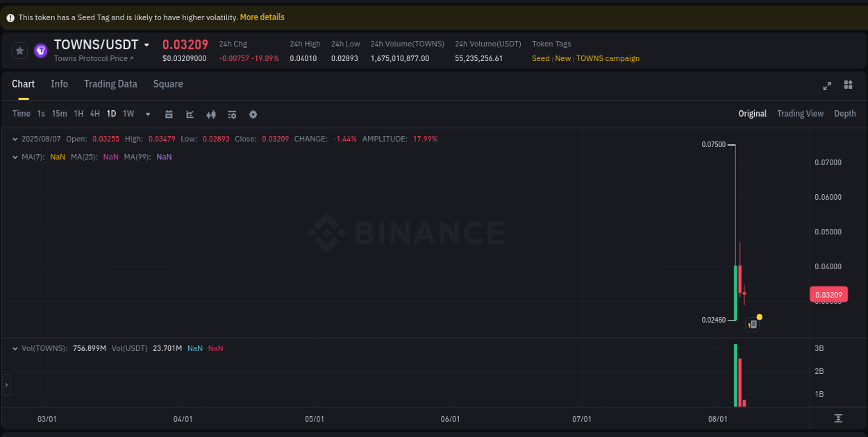The image size is (868, 437).
Task: Expand chart to fullscreen
Action: point(827,85)
